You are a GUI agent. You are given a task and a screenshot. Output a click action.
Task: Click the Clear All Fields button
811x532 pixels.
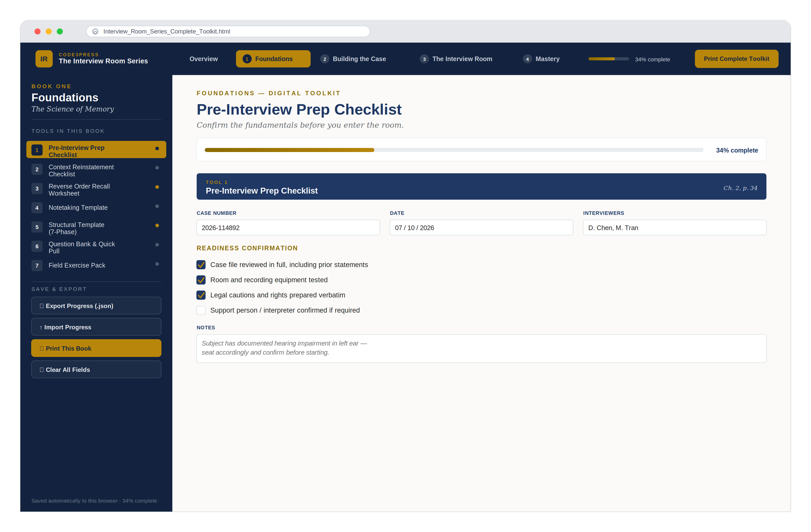coord(96,370)
